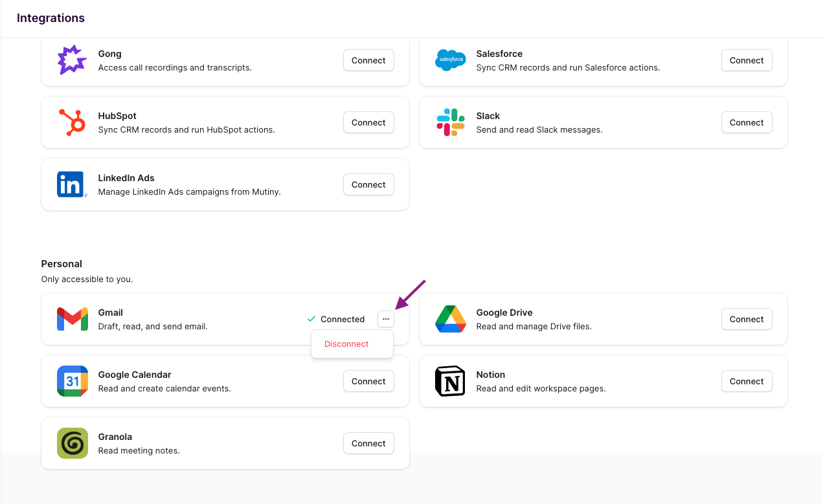Click the Salesforce cloud logo
Screen dimensions: 823x504
pyautogui.click(x=450, y=60)
